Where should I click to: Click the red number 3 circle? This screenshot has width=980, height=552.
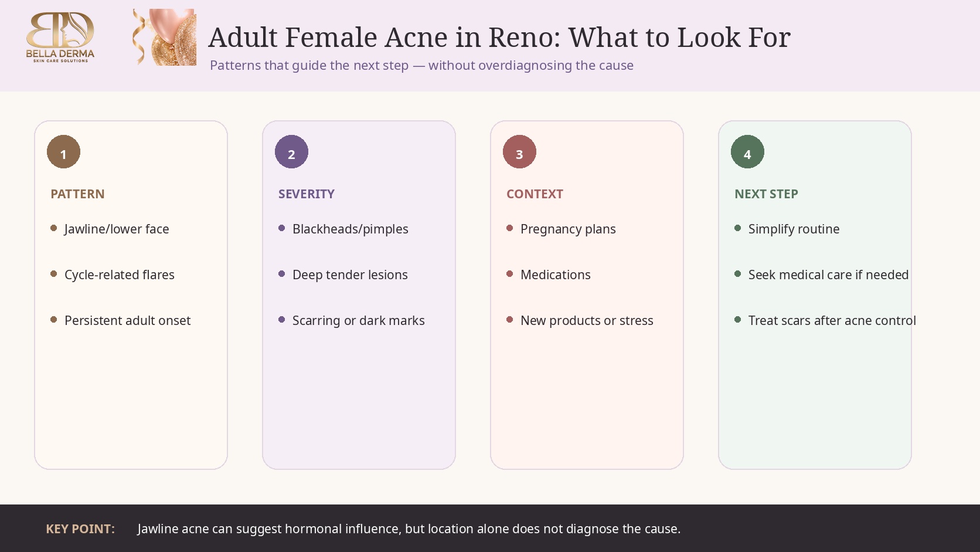tap(519, 152)
